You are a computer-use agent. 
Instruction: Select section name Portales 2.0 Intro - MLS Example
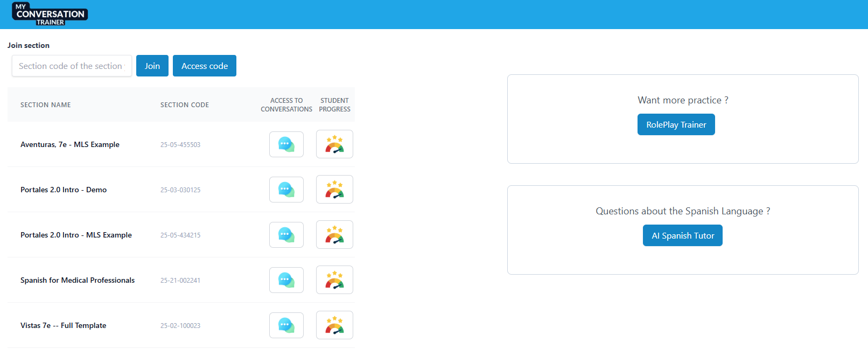pyautogui.click(x=76, y=235)
